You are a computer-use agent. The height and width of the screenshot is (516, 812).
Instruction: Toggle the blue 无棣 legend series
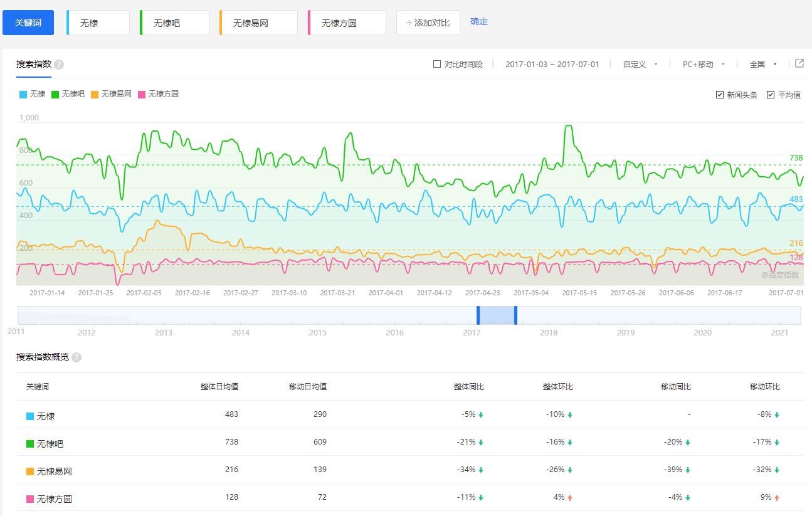coord(33,94)
